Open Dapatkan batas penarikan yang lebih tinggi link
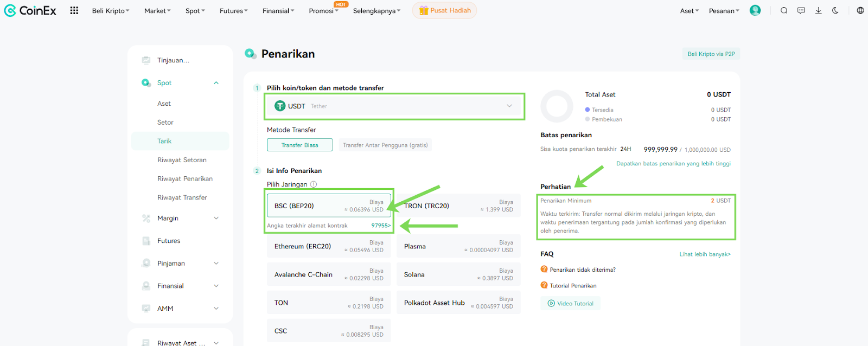Screen dimensions: 868x346 tap(673, 163)
